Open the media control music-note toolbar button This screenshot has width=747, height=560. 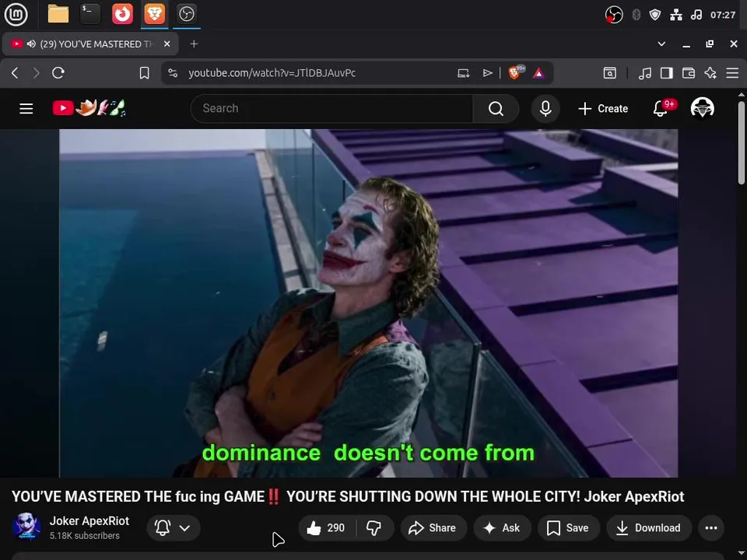click(644, 73)
